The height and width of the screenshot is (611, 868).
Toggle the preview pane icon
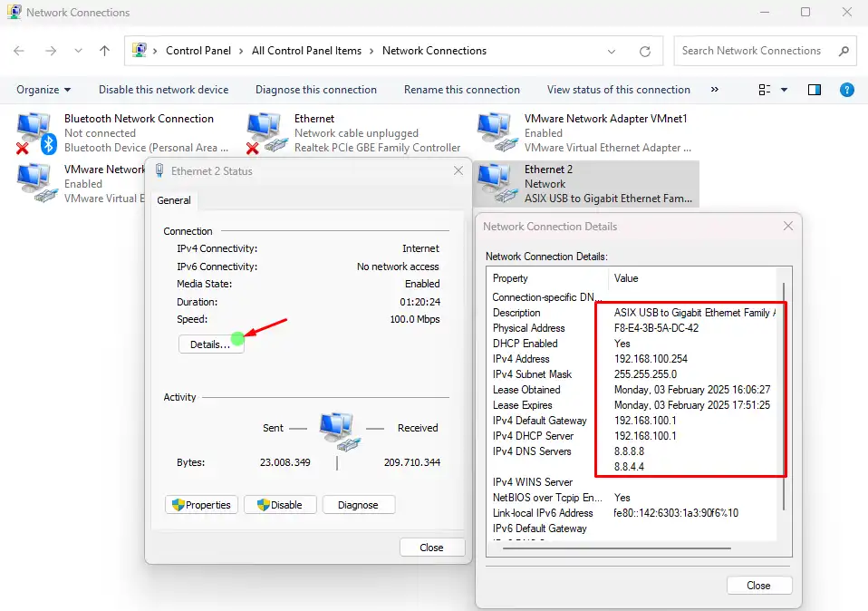click(x=814, y=90)
